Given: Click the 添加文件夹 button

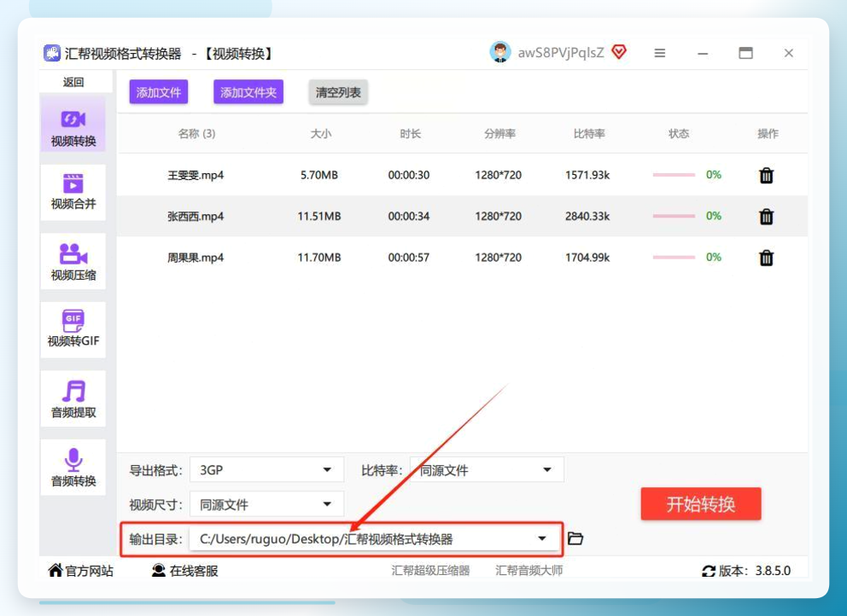Looking at the screenshot, I should [248, 92].
